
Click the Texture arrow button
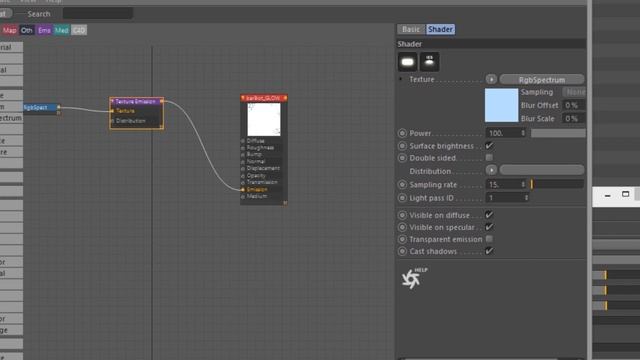491,79
